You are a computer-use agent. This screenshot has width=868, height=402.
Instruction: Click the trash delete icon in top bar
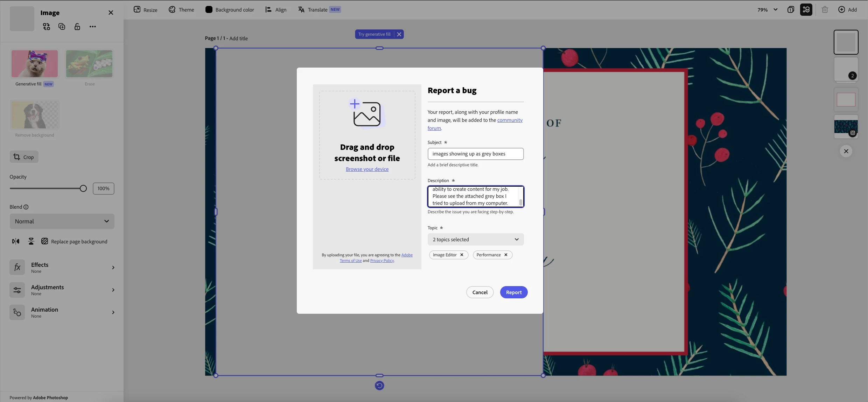(825, 9)
